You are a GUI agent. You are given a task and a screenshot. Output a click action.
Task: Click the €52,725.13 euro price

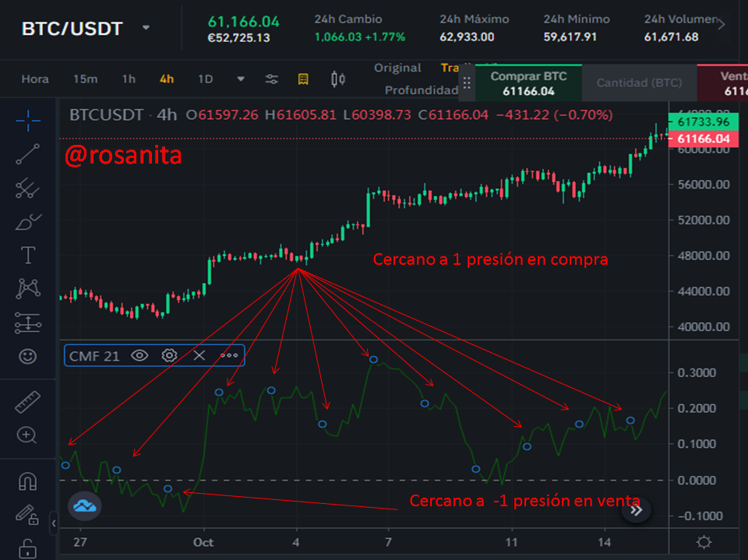(x=239, y=38)
